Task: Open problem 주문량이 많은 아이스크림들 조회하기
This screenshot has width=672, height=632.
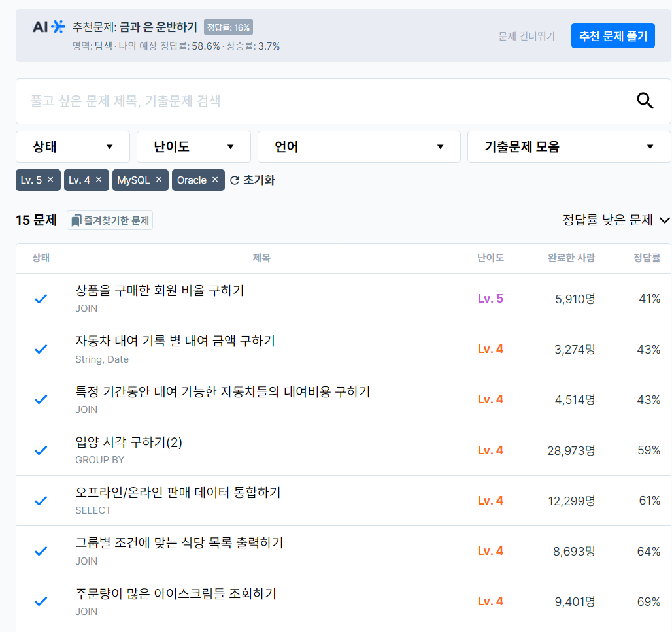Action: [x=176, y=593]
